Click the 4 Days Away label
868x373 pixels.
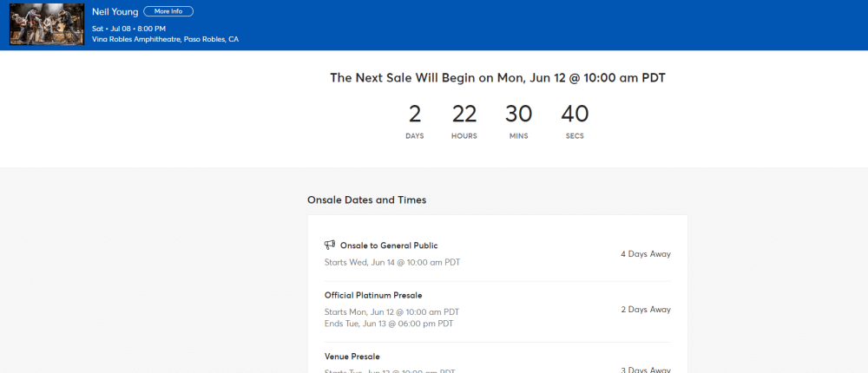pos(646,254)
